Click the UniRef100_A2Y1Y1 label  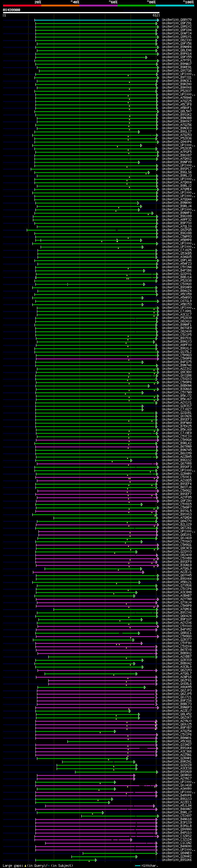tap(177, 403)
